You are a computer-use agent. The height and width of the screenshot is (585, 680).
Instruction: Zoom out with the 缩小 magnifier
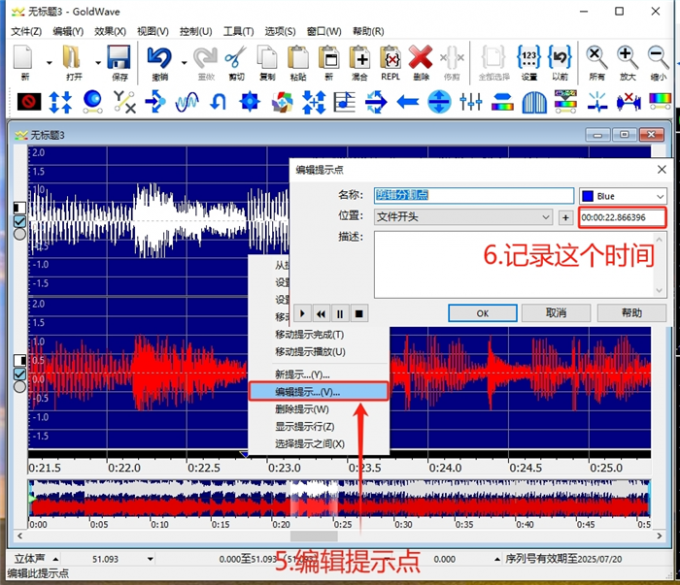pos(658,63)
